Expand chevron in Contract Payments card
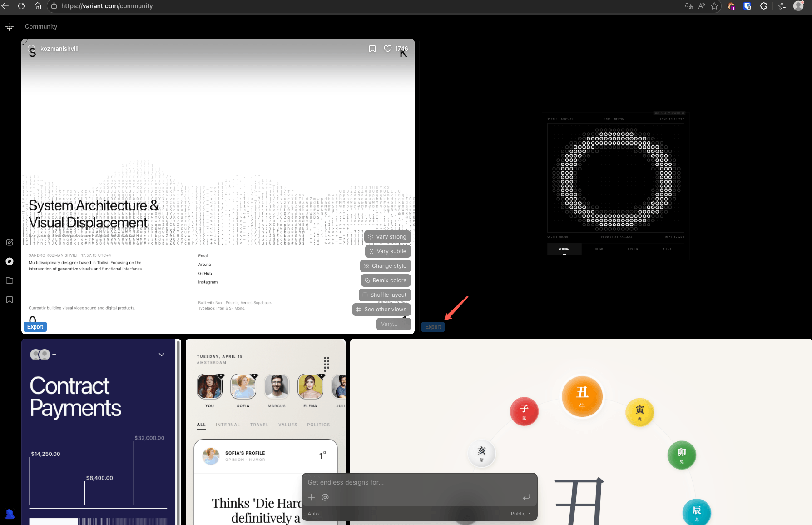The width and height of the screenshot is (812, 525). [x=162, y=355]
